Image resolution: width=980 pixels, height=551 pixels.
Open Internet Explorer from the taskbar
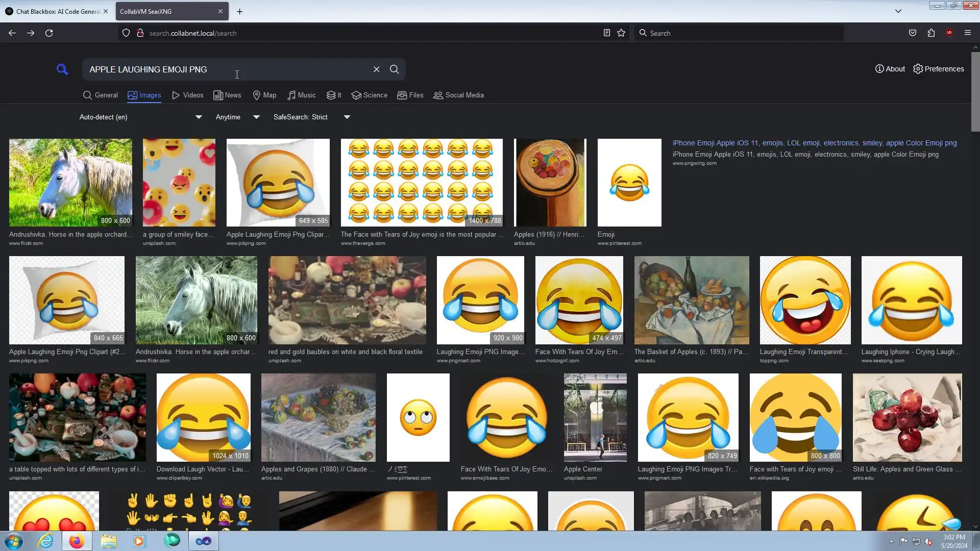point(46,541)
